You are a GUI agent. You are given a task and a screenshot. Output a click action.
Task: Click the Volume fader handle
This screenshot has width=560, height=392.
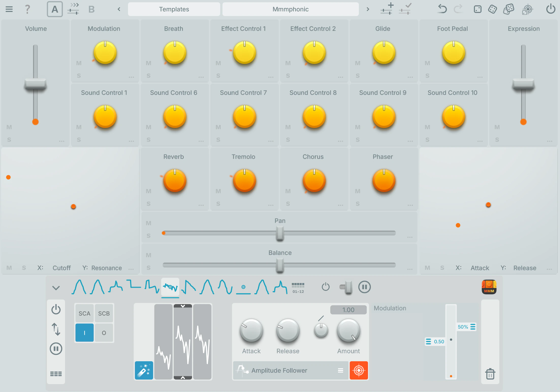click(x=35, y=84)
